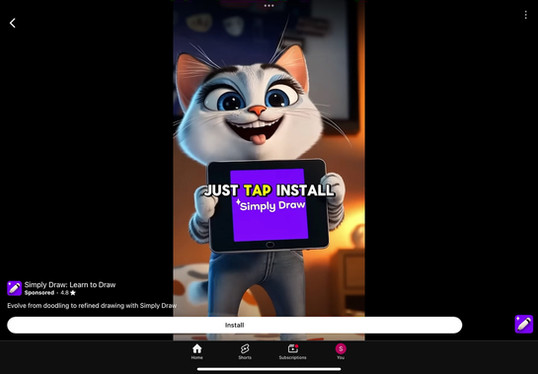Open the Home tab

[197, 352]
